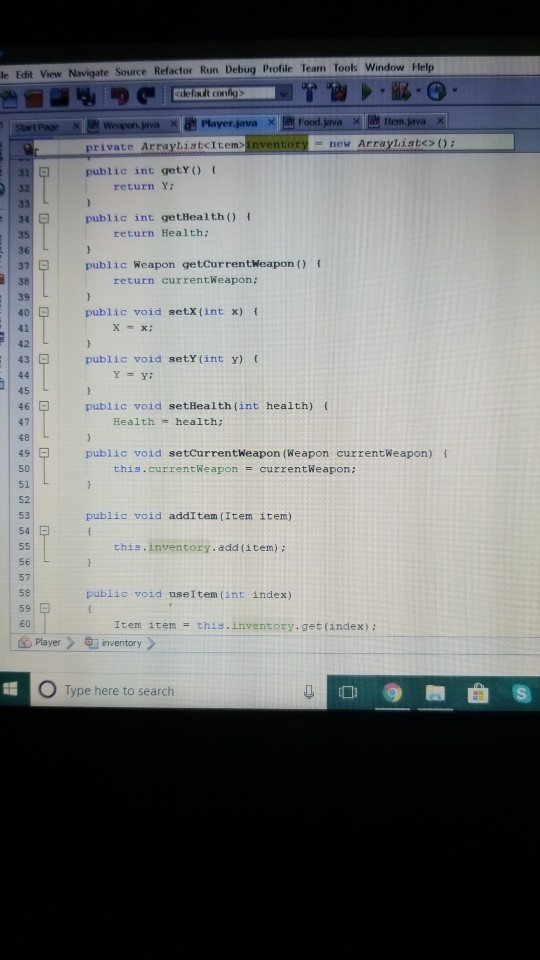Open dropdown arrow beside Profile Project icon

(x=454, y=92)
